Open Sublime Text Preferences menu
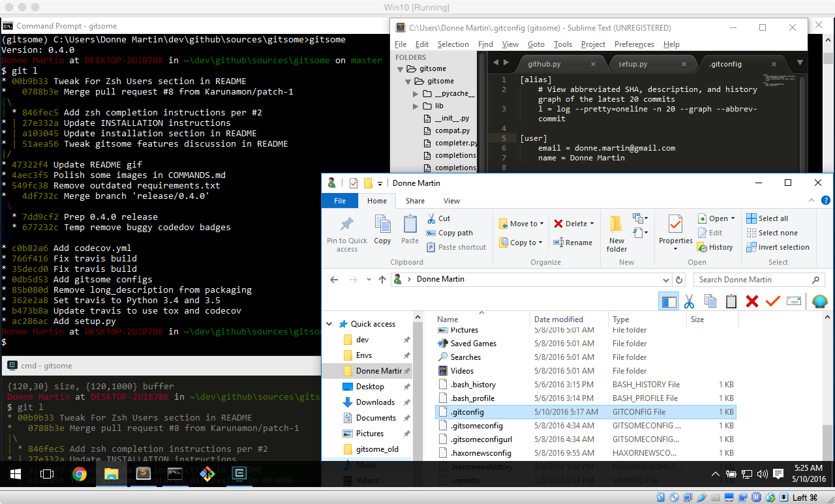The width and height of the screenshot is (835, 504). pos(634,44)
